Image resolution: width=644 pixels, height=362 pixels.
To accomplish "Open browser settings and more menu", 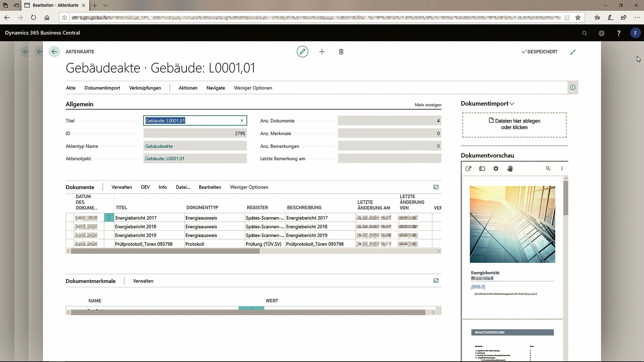I will [x=637, y=18].
